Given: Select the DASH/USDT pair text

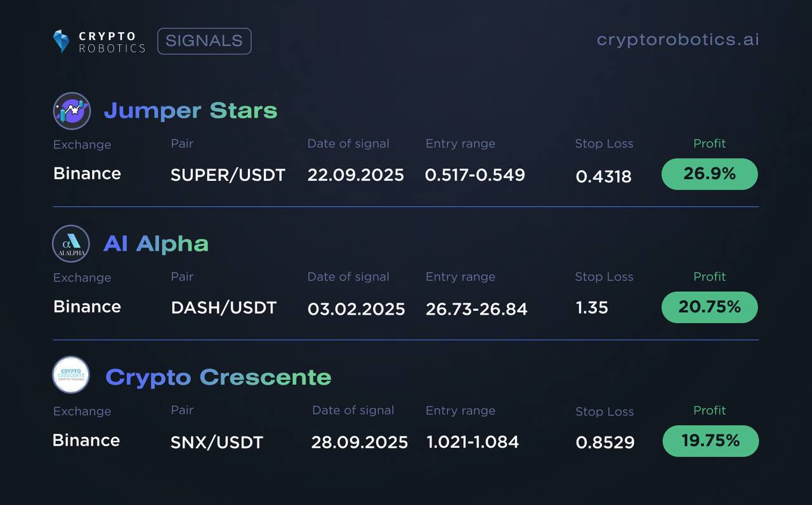Looking at the screenshot, I should coord(224,308).
